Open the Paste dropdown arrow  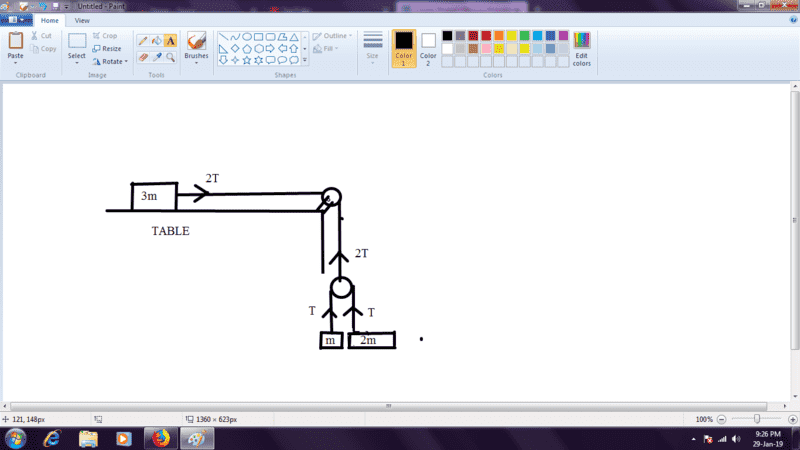coord(16,62)
